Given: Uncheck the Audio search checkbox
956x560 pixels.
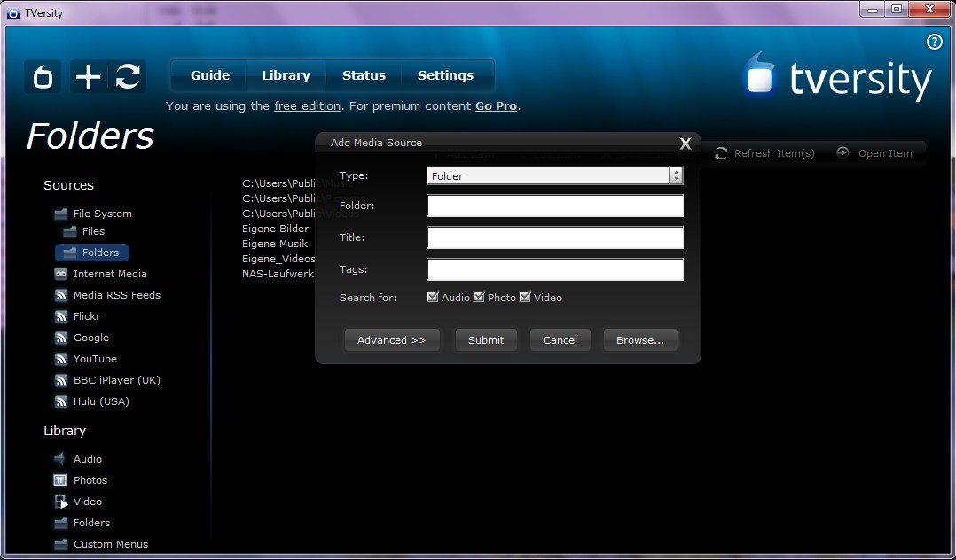Looking at the screenshot, I should [x=433, y=297].
